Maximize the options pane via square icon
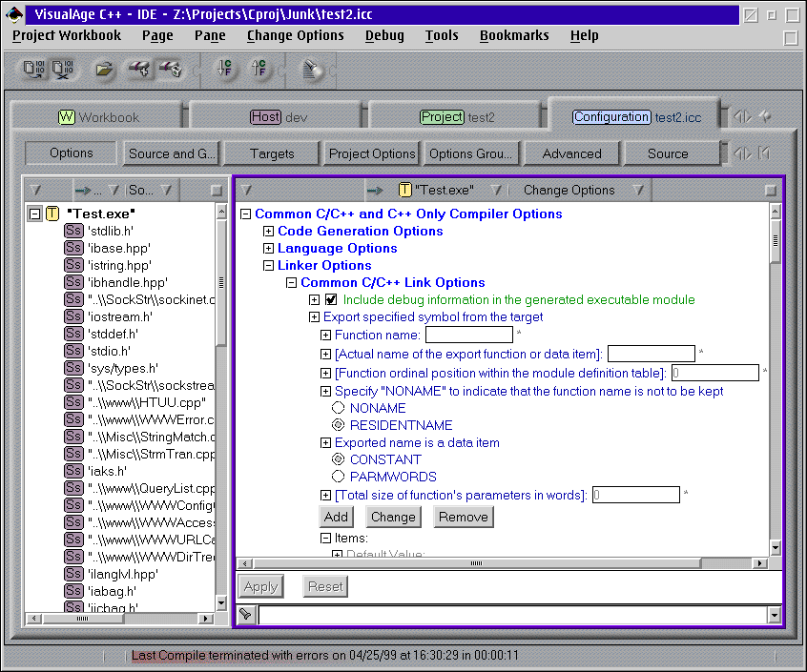The width and height of the screenshot is (807, 672). pos(771,191)
